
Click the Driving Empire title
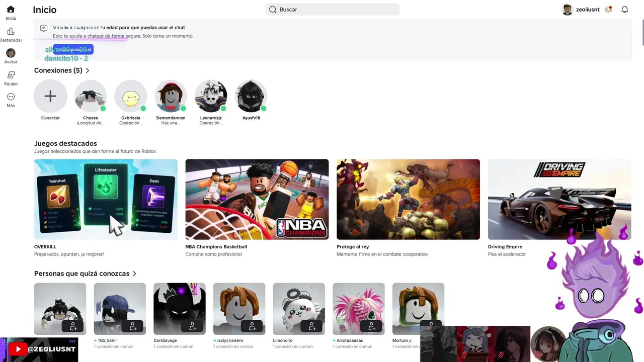tap(505, 247)
